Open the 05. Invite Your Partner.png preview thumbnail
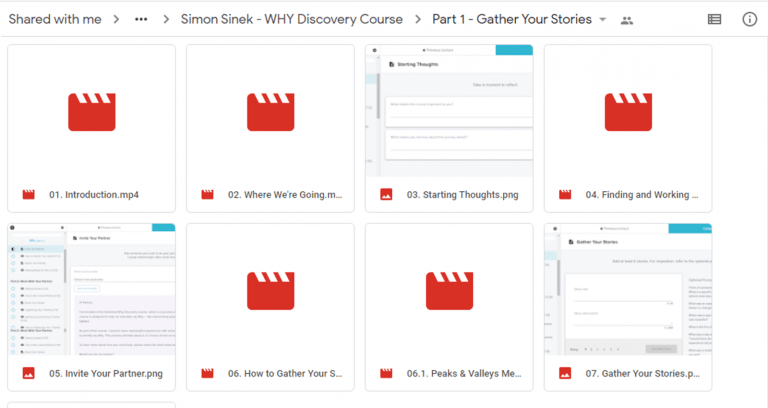 (92, 289)
